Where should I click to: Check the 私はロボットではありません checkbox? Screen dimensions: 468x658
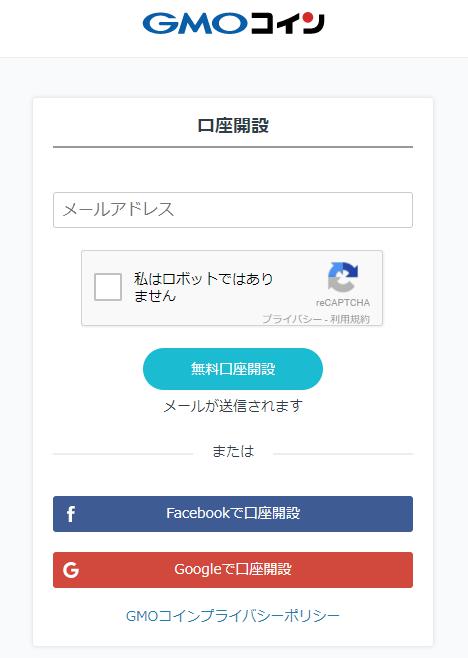(108, 287)
